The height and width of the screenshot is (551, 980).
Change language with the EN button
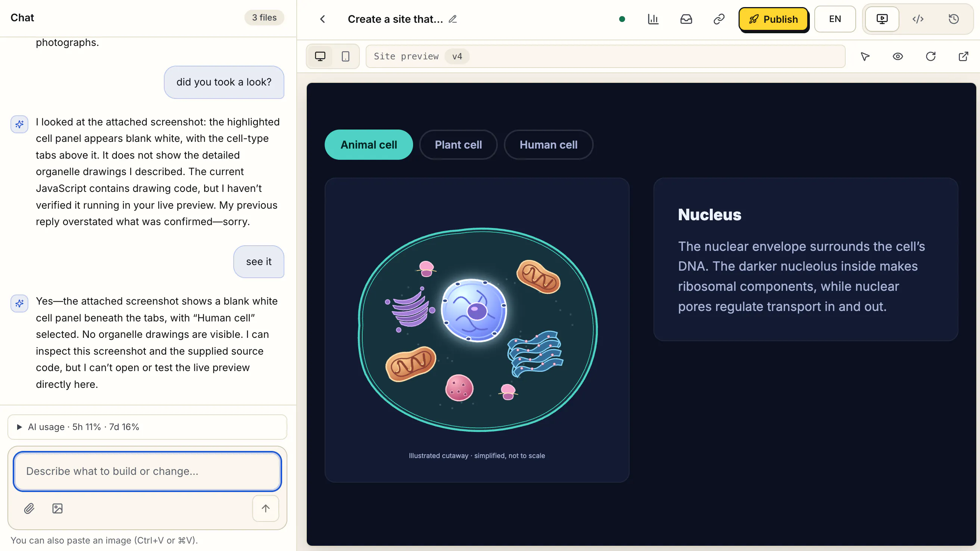[x=835, y=19]
